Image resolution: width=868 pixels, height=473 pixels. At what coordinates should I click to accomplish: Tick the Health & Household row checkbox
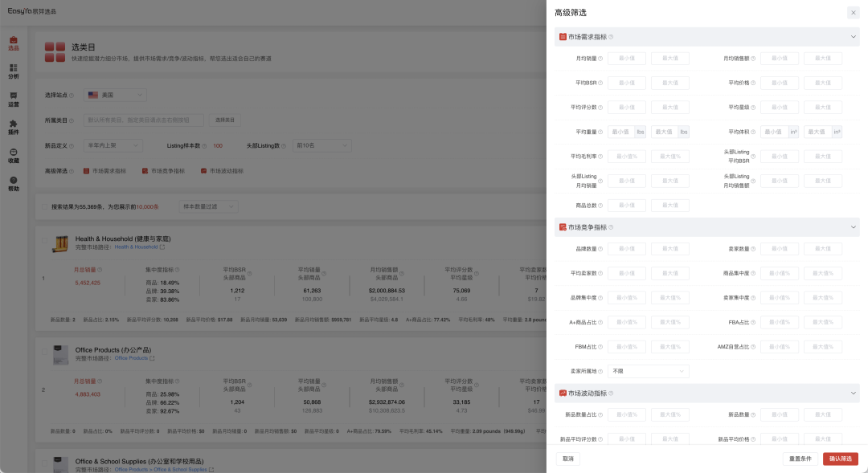click(x=44, y=241)
